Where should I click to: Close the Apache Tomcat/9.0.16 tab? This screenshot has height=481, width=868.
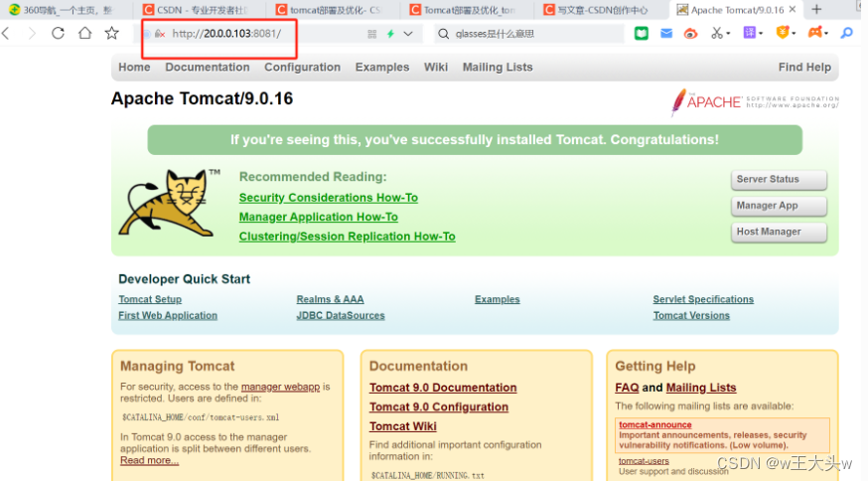[x=793, y=9]
